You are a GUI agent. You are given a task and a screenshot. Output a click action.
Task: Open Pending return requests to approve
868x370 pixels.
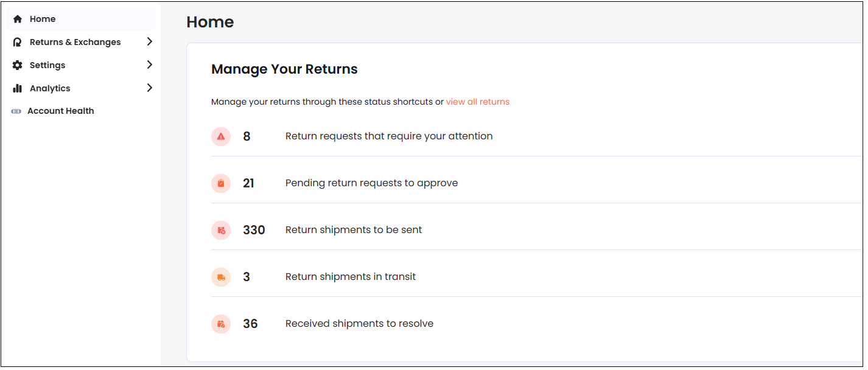[371, 183]
